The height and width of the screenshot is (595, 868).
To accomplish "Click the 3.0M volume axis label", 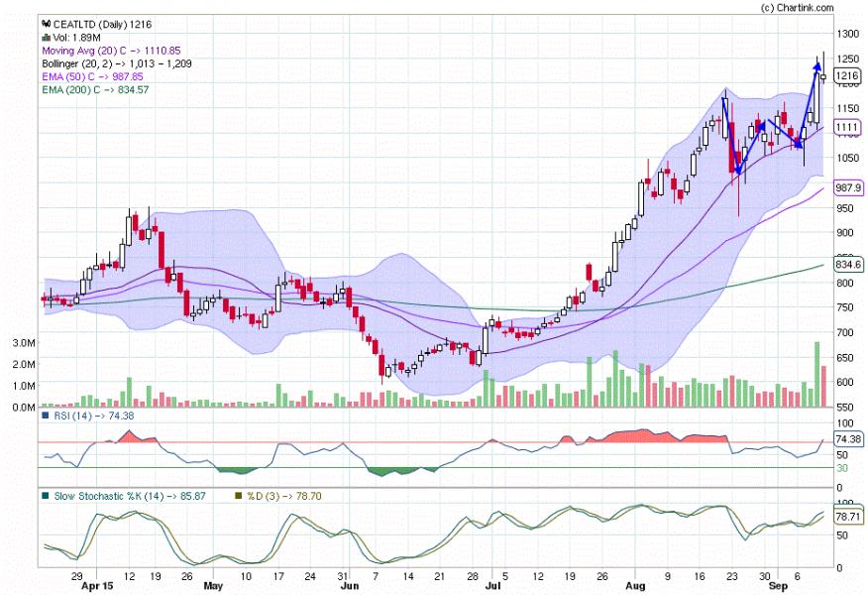I will pyautogui.click(x=24, y=343).
